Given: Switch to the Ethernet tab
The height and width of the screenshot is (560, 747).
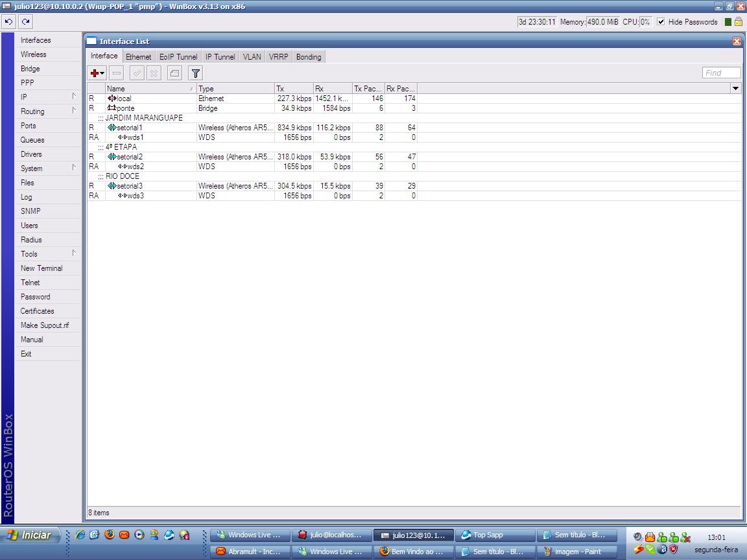Looking at the screenshot, I should [x=138, y=56].
